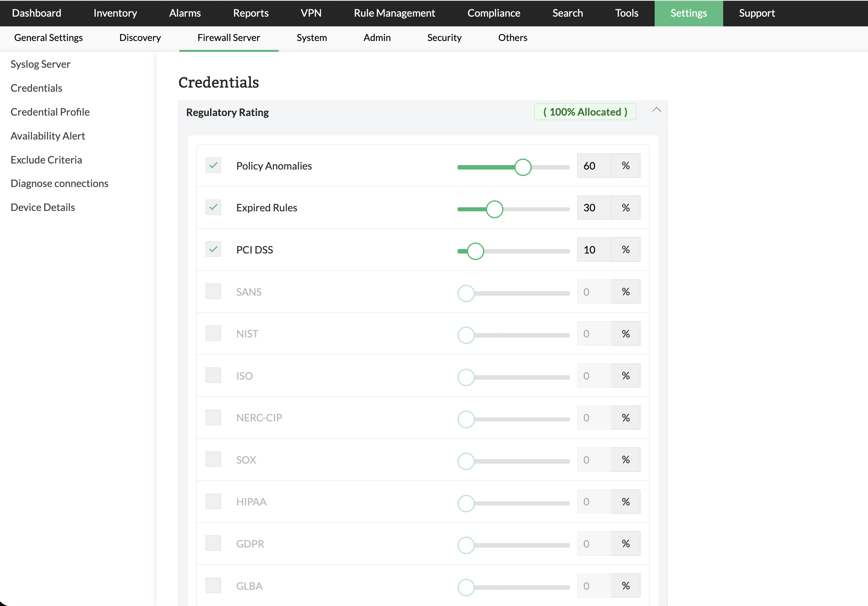Viewport: 868px width, 606px height.
Task: Open Credential Profile in the sidebar
Action: click(50, 112)
